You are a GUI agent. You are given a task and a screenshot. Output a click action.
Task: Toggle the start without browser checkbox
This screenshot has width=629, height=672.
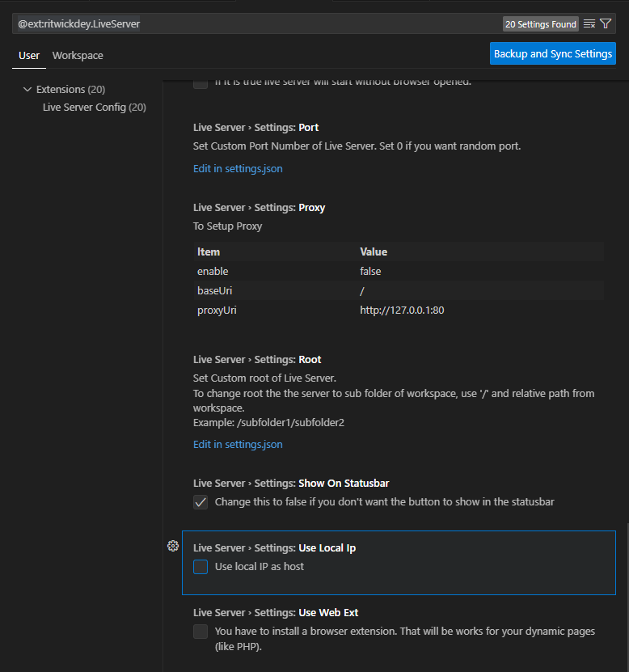click(201, 82)
